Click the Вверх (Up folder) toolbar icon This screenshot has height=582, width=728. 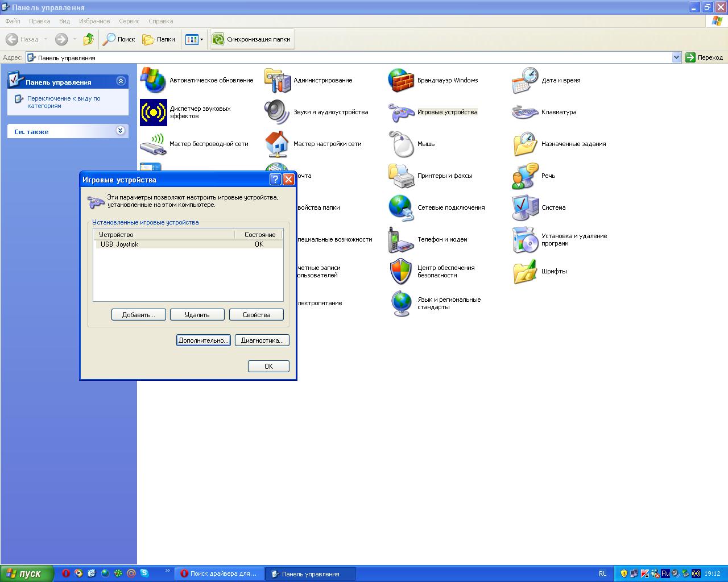pos(88,39)
